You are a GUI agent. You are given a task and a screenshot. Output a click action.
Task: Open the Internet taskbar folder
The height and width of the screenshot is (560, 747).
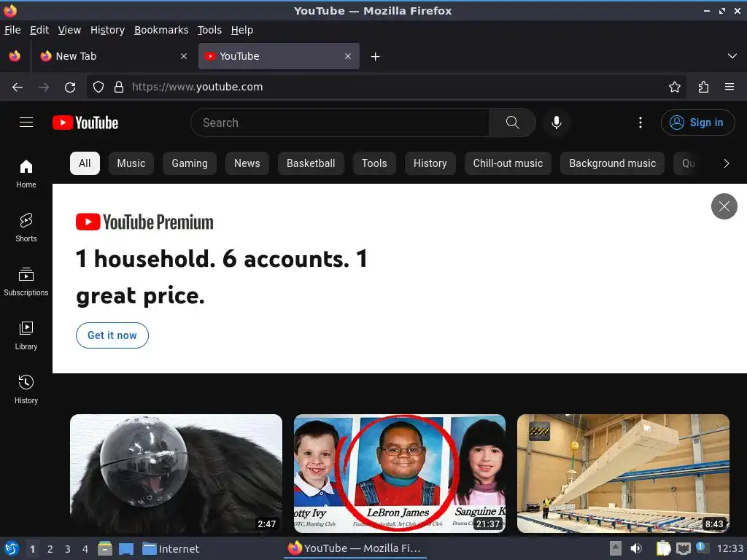coord(171,549)
